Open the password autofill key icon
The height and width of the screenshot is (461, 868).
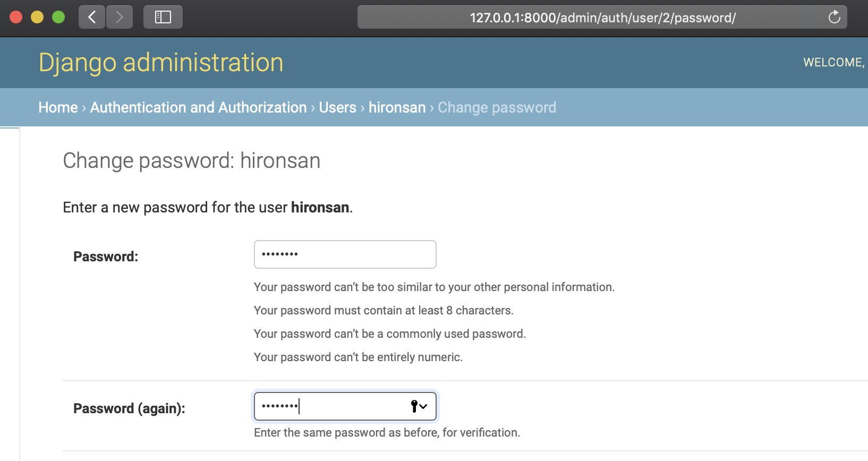(419, 406)
